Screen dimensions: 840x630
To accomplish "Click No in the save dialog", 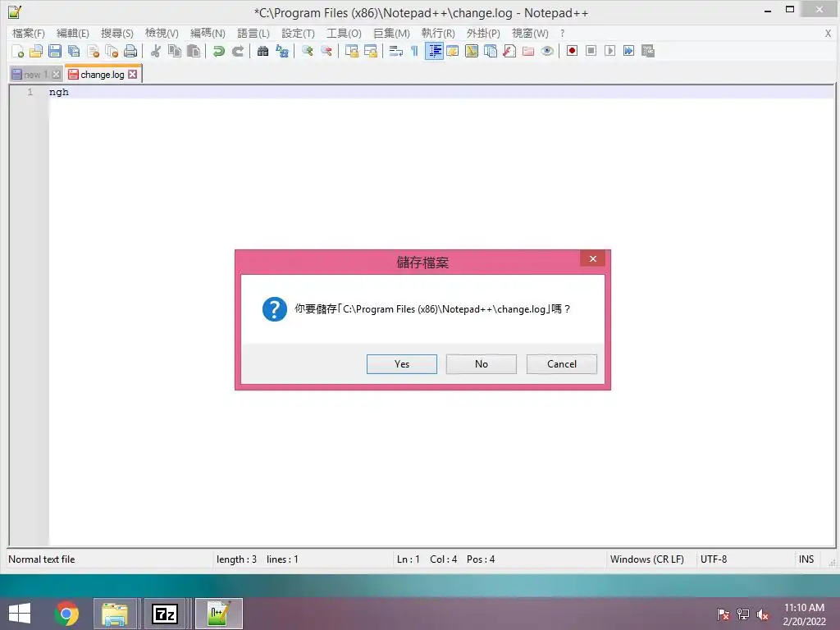I will click(x=481, y=364).
